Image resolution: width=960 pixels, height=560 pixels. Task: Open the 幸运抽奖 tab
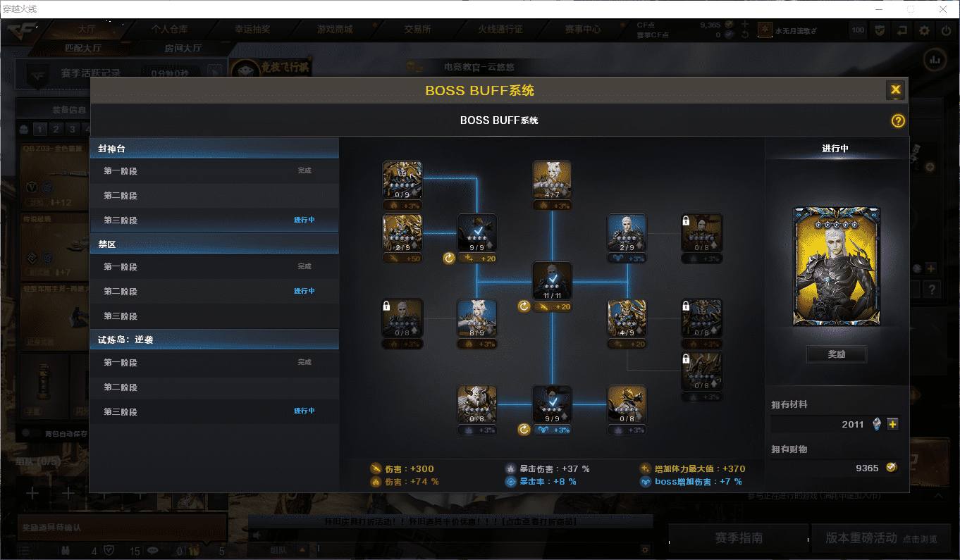[x=252, y=30]
